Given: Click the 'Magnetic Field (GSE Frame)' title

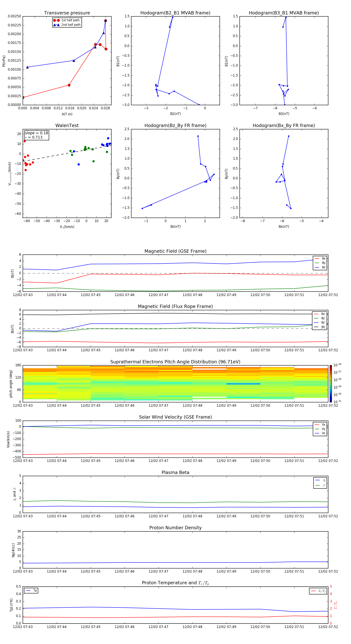Looking at the screenshot, I should [x=175, y=251].
